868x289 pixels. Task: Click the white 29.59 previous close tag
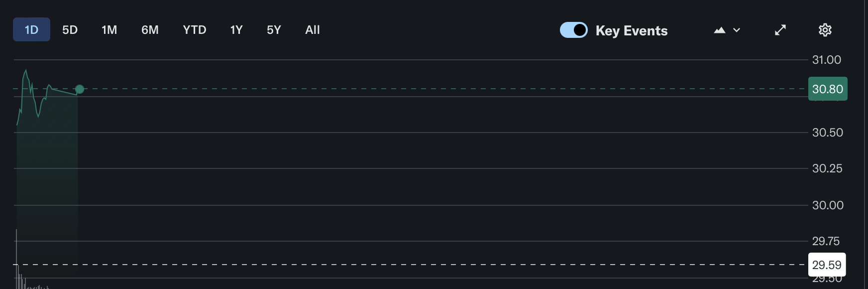827,265
